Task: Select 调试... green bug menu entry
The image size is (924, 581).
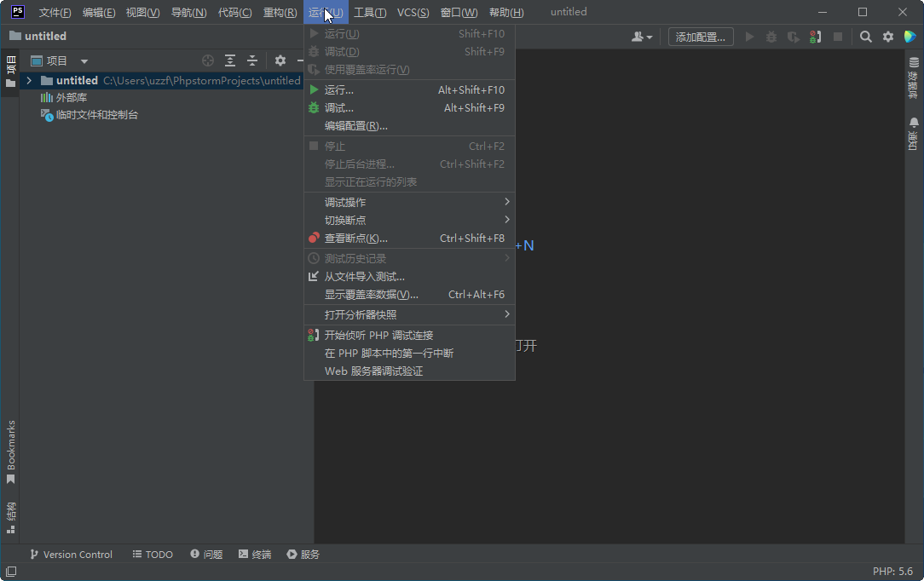Action: click(x=409, y=107)
